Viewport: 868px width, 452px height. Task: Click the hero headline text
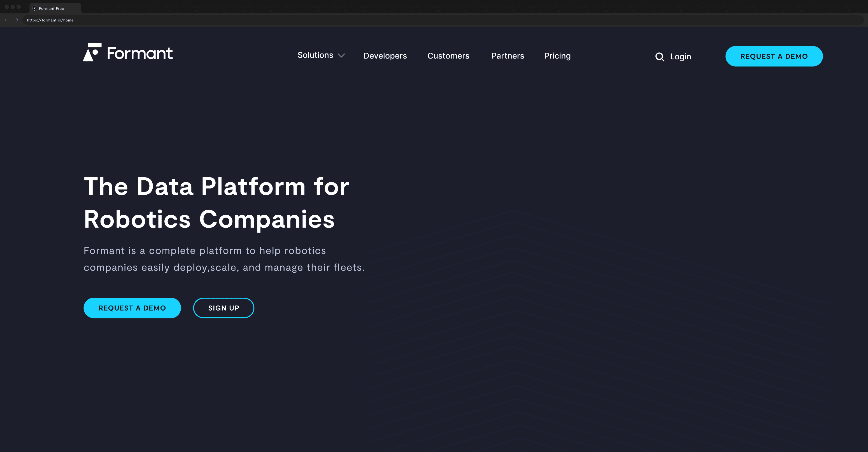tap(216, 202)
